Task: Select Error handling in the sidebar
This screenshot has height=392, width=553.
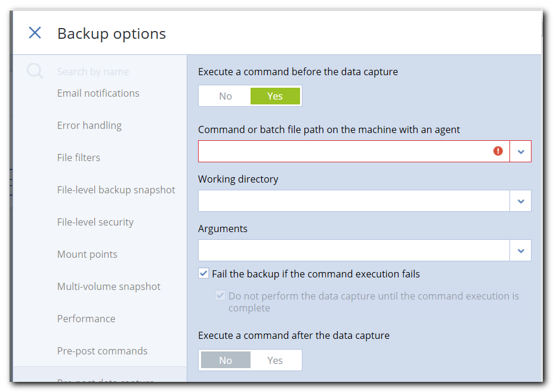Action: [89, 125]
